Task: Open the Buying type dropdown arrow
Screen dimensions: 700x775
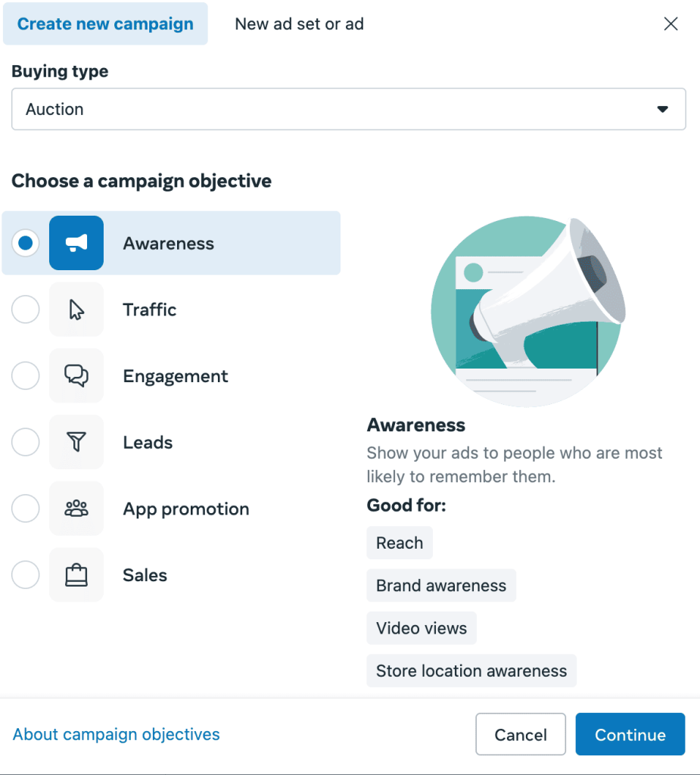Action: 662,110
